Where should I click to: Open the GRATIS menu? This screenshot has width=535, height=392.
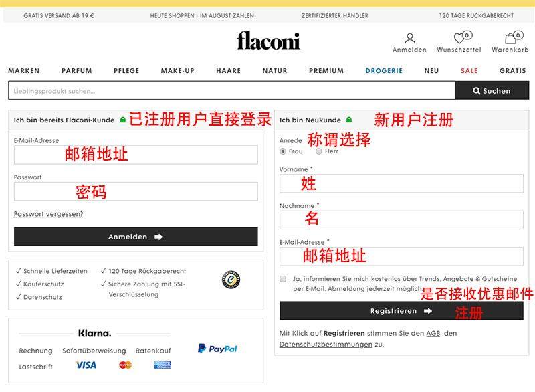pyautogui.click(x=512, y=71)
